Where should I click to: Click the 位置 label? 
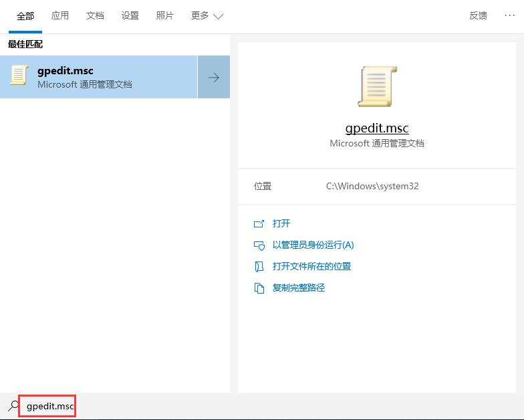[263, 186]
